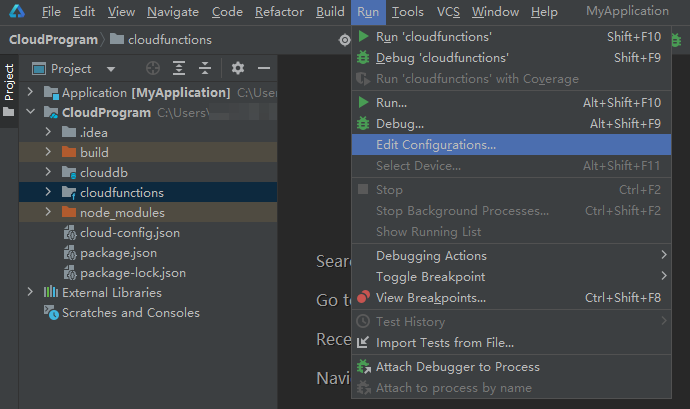The height and width of the screenshot is (409, 690).
Task: Click the Project vertical side tab
Action: pos(9,83)
